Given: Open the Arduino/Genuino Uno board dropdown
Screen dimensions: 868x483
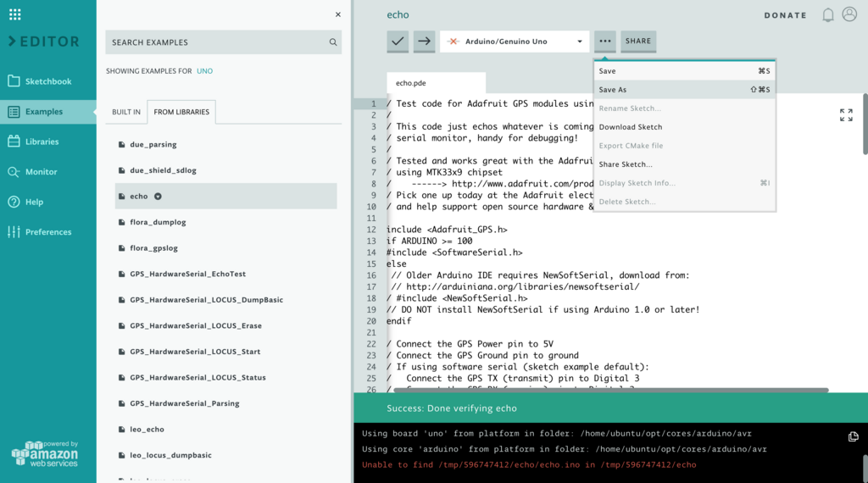Looking at the screenshot, I should 515,42.
